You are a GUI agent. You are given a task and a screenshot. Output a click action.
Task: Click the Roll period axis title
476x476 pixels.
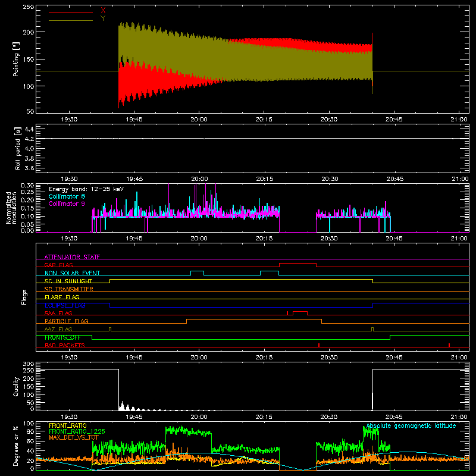pyautogui.click(x=17, y=148)
